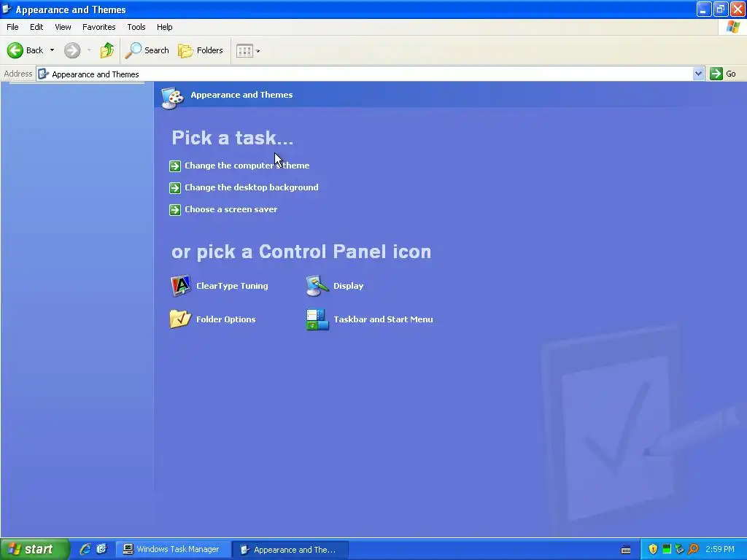Click the 2:59 PM clock
Viewport: 747px width, 560px height.
pyautogui.click(x=720, y=550)
